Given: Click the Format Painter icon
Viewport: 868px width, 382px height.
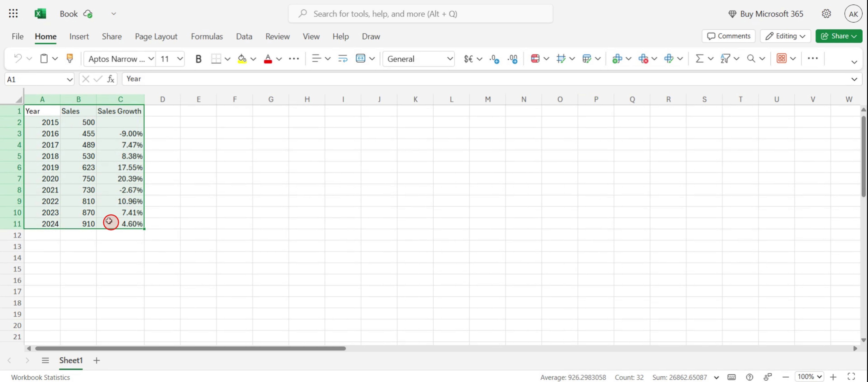Looking at the screenshot, I should 70,59.
